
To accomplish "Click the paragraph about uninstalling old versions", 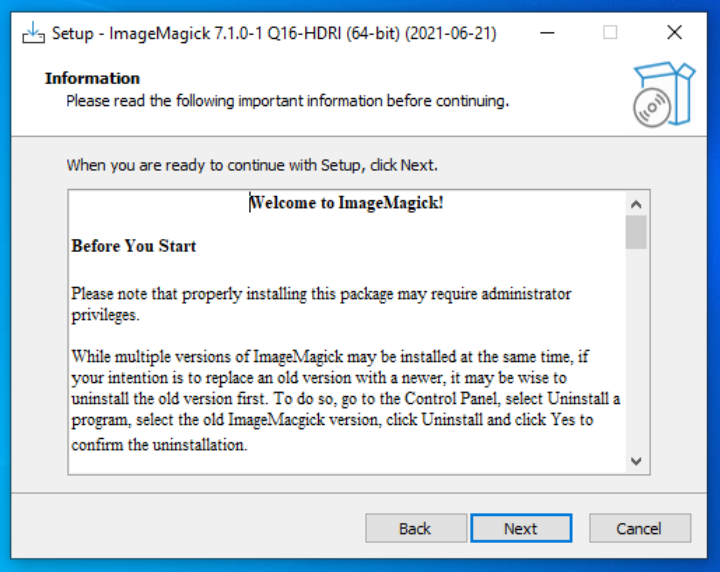I will [346, 400].
